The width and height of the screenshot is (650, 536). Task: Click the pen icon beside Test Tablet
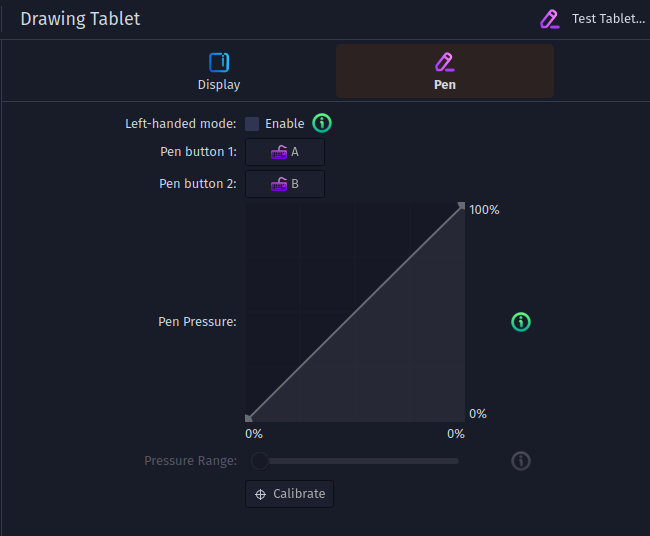point(550,19)
